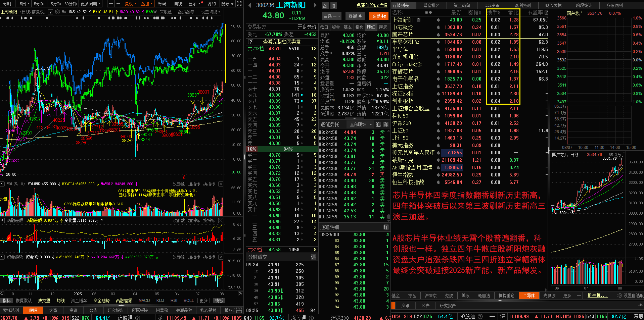The height and width of the screenshot is (320, 644).
Task: Zoom out the K-line chart with minus icon
Action: [x=118, y=4]
